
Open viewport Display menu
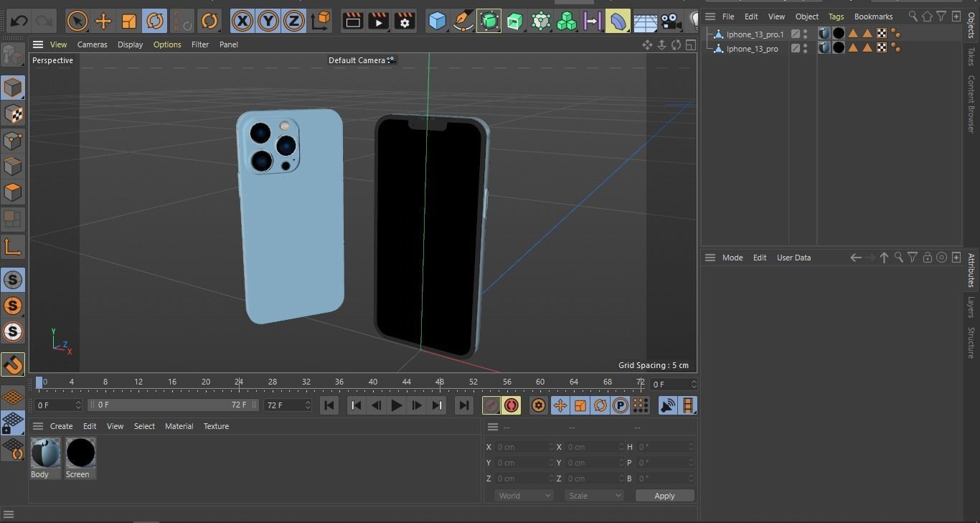130,44
